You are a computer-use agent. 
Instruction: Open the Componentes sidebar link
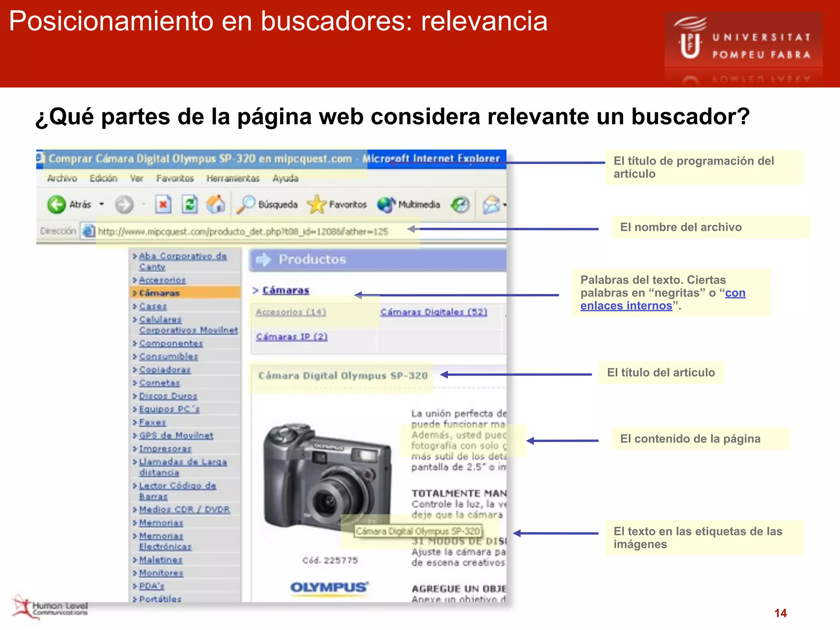[171, 343]
